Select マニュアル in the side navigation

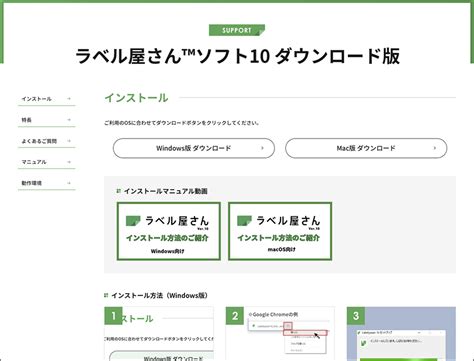47,162
